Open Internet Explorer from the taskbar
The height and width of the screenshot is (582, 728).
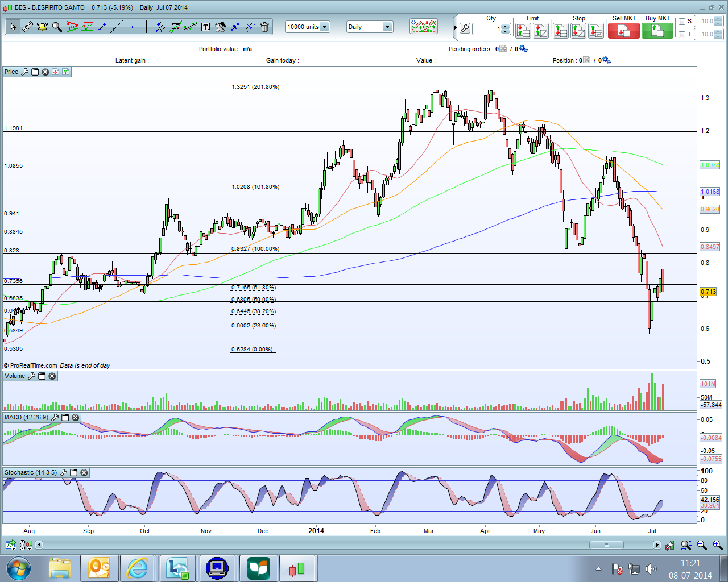coord(137,568)
